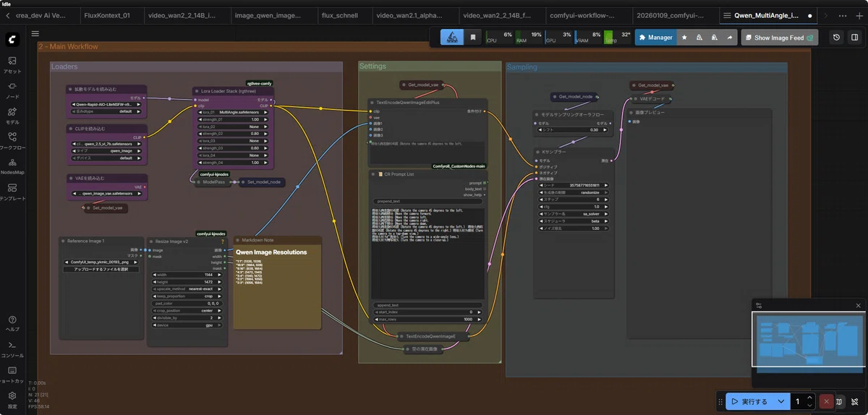Open the Node library (ノード) sidebar panel
Screen dimensions: 868x415
pos(12,90)
